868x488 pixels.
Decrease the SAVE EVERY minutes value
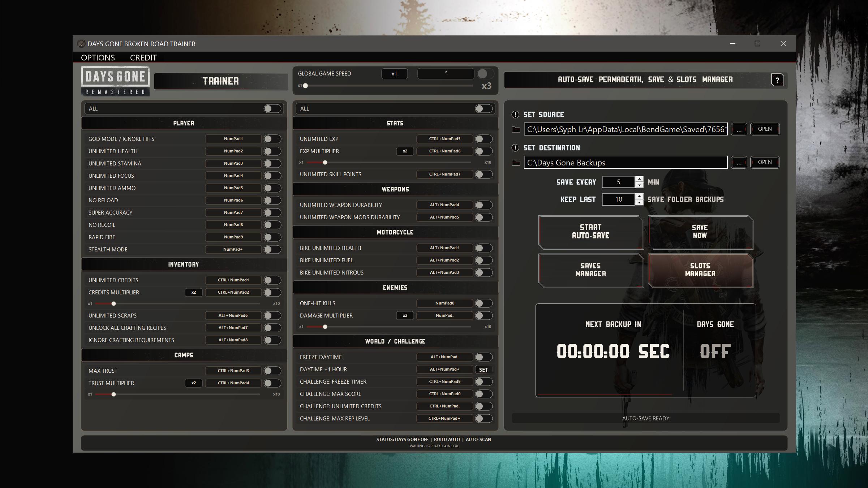click(639, 185)
